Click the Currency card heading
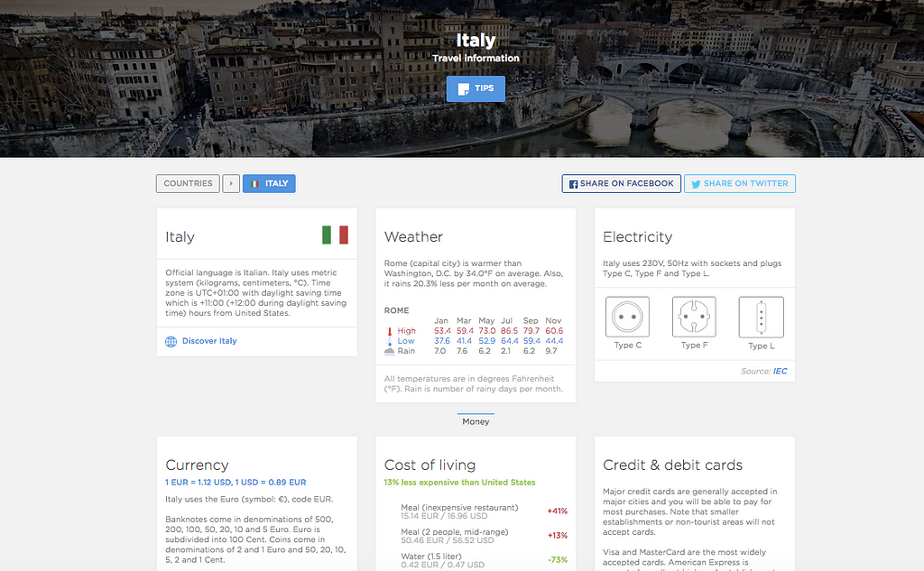924x571 pixels. (197, 465)
